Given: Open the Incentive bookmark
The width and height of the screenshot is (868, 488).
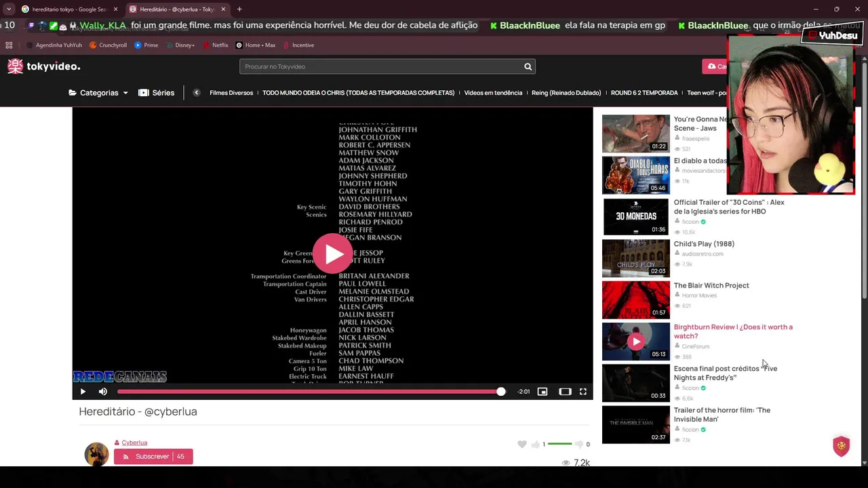Looking at the screenshot, I should (x=298, y=45).
